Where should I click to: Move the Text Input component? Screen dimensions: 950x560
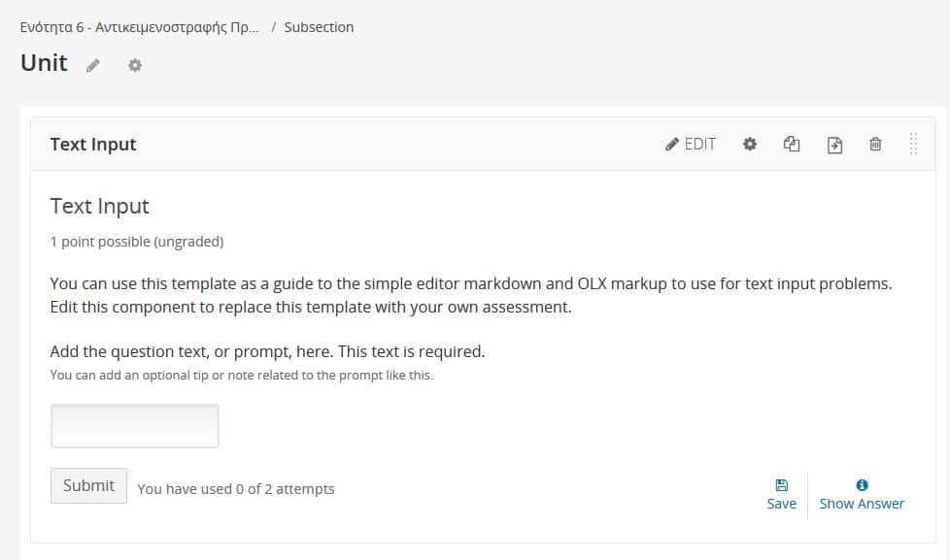point(834,145)
